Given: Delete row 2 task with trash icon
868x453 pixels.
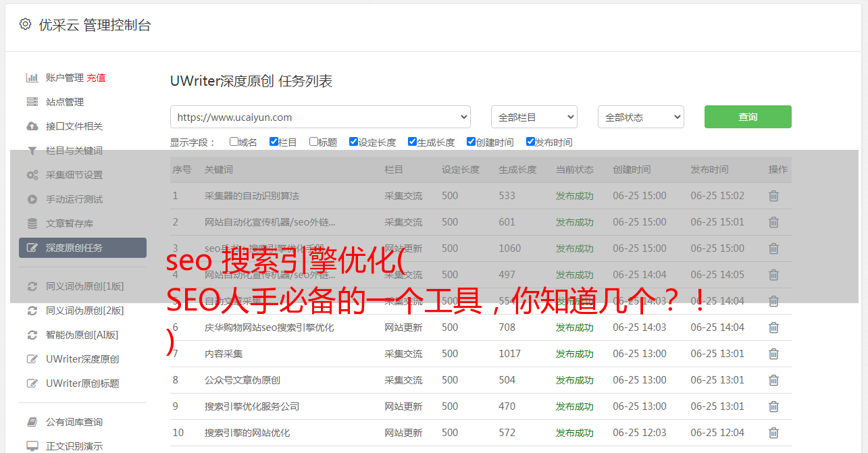Looking at the screenshot, I should click(x=774, y=222).
